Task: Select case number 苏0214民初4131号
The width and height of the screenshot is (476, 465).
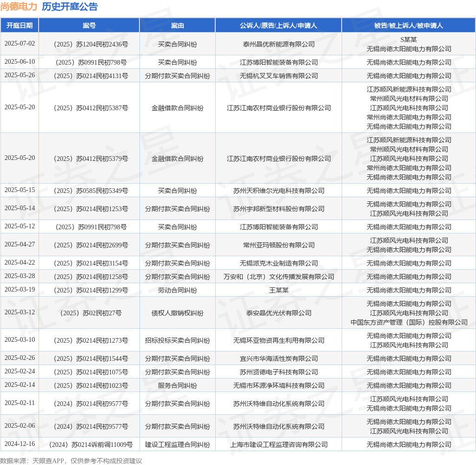Action: click(91, 76)
